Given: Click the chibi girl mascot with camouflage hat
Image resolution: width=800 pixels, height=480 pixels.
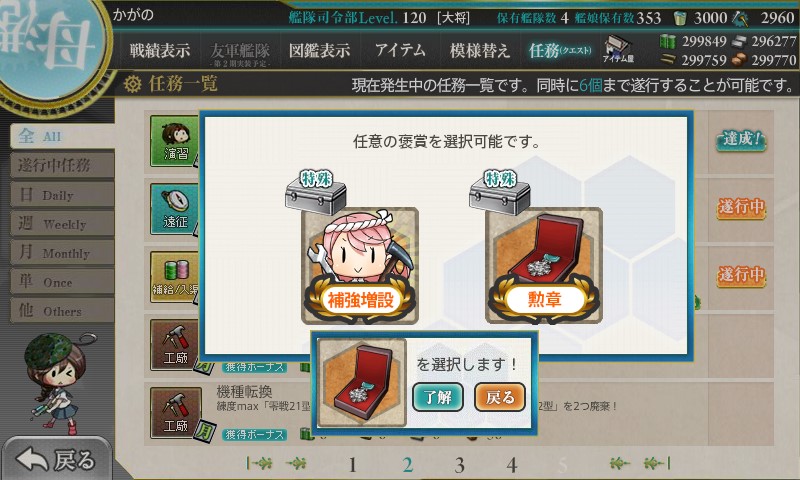Looking at the screenshot, I should point(55,383).
